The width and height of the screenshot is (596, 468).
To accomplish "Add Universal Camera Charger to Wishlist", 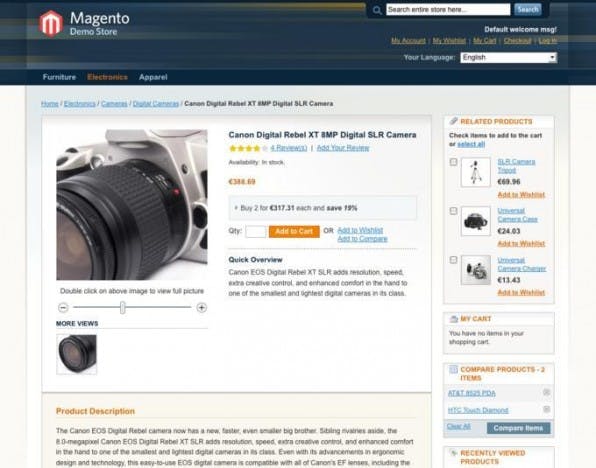I will [521, 292].
